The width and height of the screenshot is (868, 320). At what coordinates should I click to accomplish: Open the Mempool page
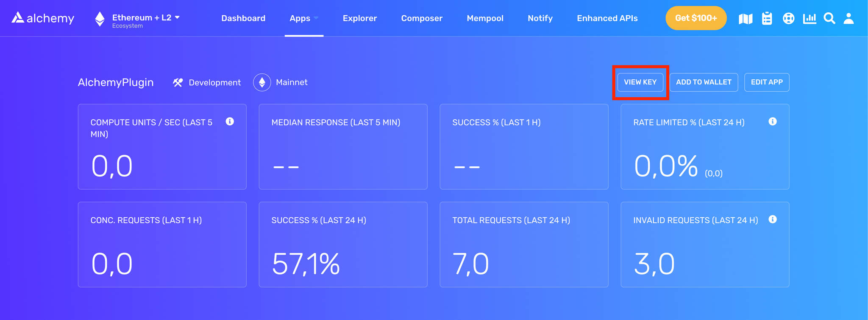tap(485, 18)
